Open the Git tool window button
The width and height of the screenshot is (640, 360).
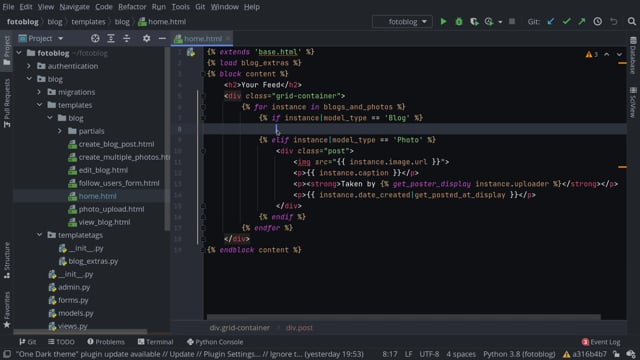click(28, 342)
